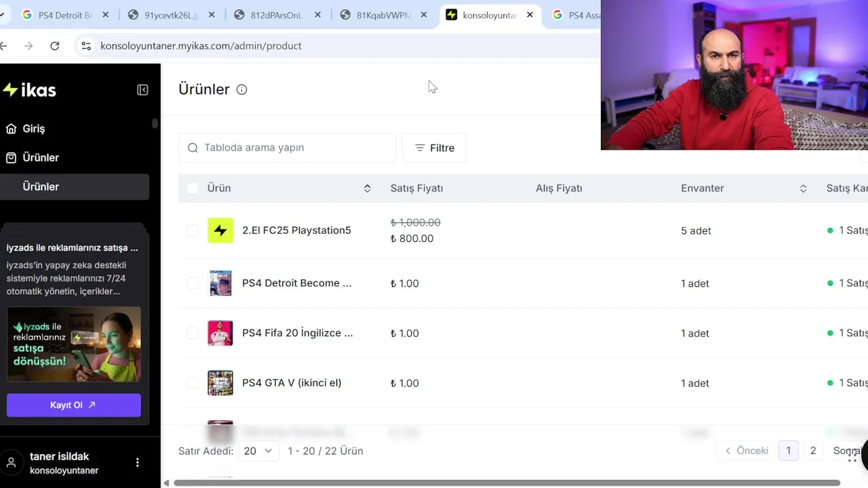Viewport: 868px width, 488px height.
Task: Open user menu three-dot icon
Action: point(137,462)
